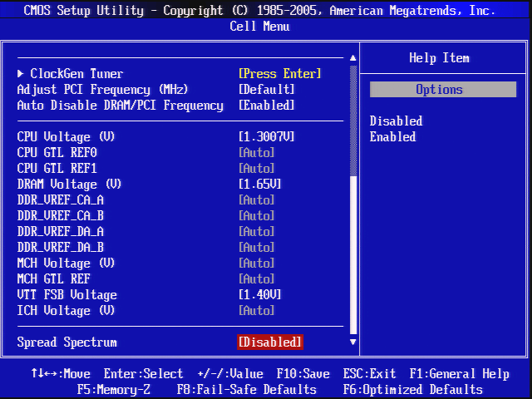Click the Help Item heading

click(440, 58)
